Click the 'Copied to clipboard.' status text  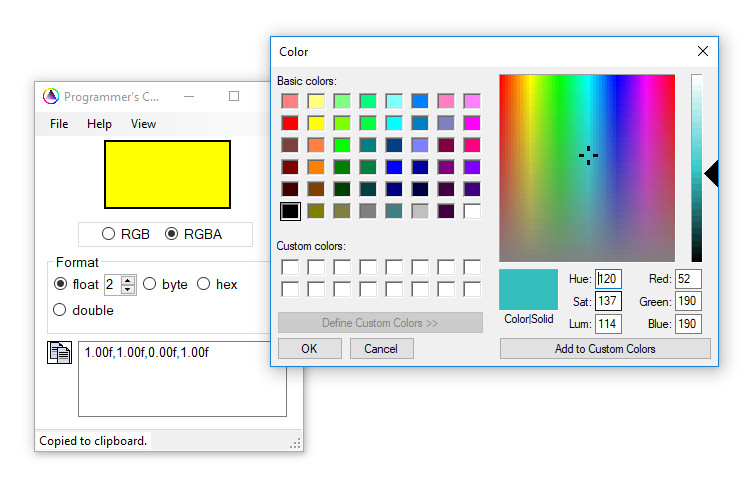[x=93, y=441]
